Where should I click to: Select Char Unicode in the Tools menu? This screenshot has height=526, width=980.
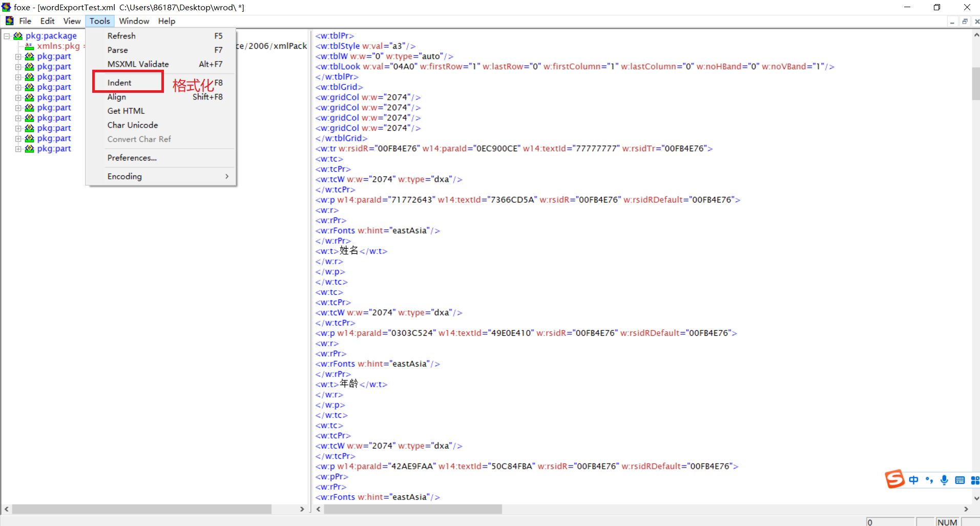(x=132, y=125)
